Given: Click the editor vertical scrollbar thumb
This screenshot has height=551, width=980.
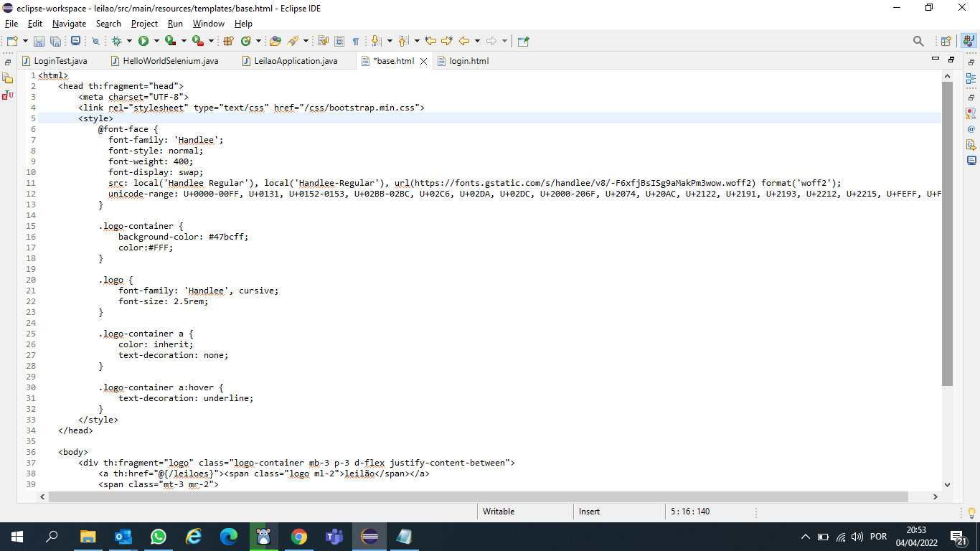Looking at the screenshot, I should [947, 234].
